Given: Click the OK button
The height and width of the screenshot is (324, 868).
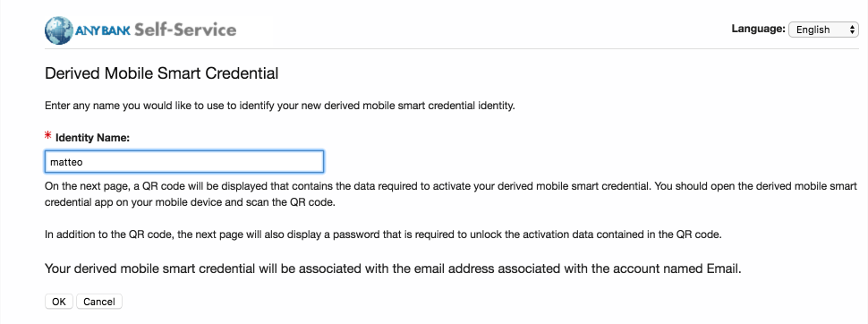Looking at the screenshot, I should click(59, 302).
